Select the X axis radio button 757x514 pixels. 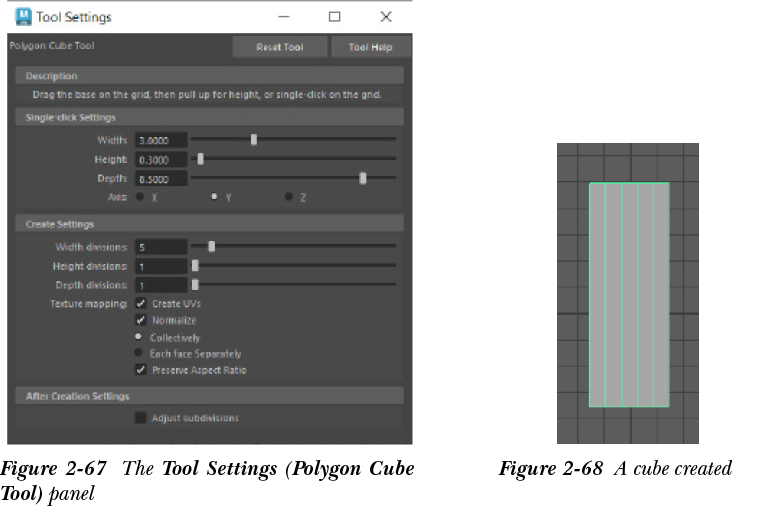tap(139, 197)
